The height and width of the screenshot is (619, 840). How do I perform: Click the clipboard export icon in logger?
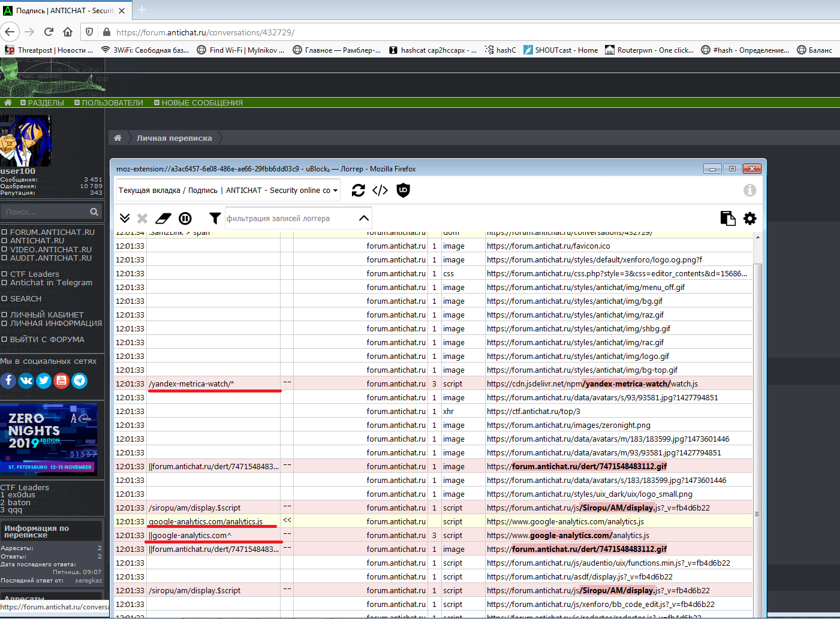click(x=727, y=219)
